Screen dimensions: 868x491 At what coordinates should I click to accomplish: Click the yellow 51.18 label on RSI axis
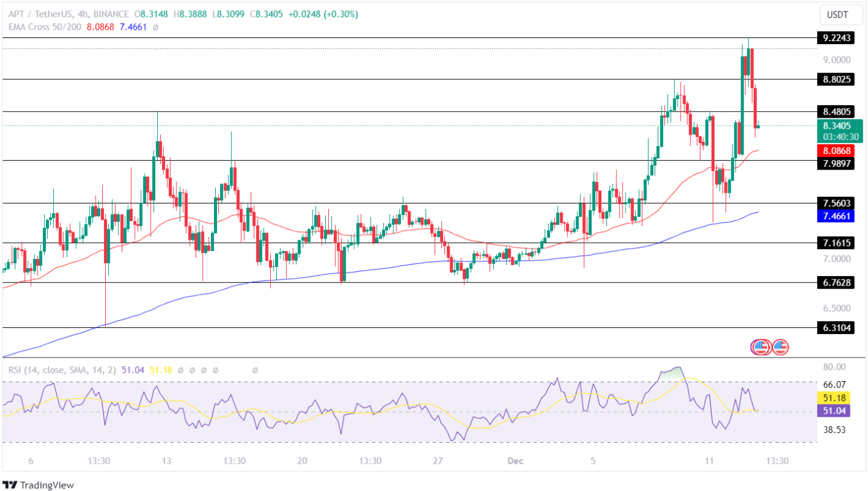pos(835,399)
